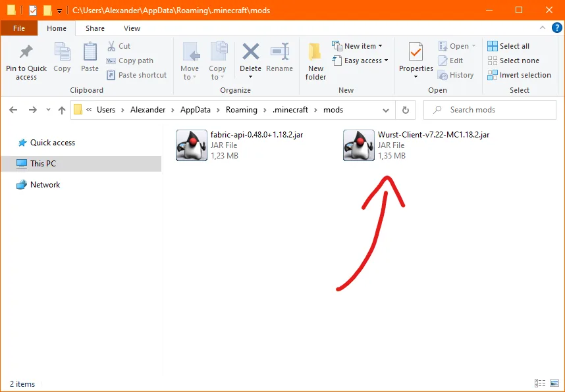The image size is (565, 392).
Task: Switch to details view icon in status bar
Action: (540, 383)
